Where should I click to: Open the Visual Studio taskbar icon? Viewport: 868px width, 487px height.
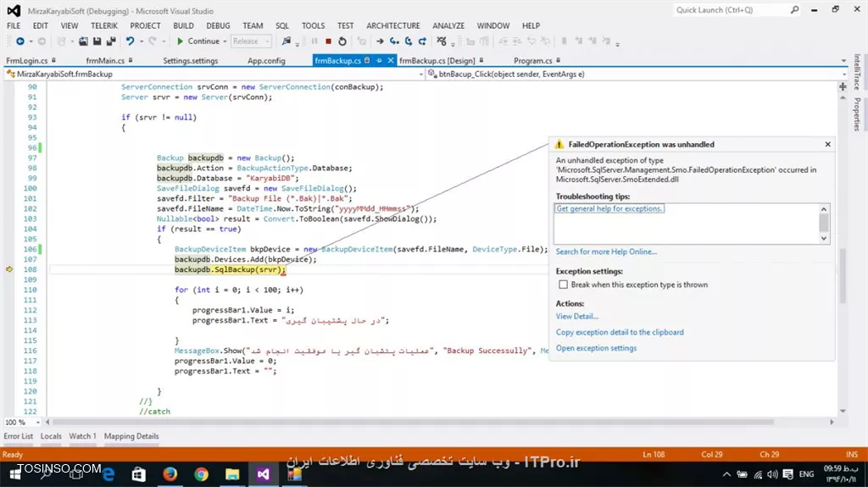263,474
